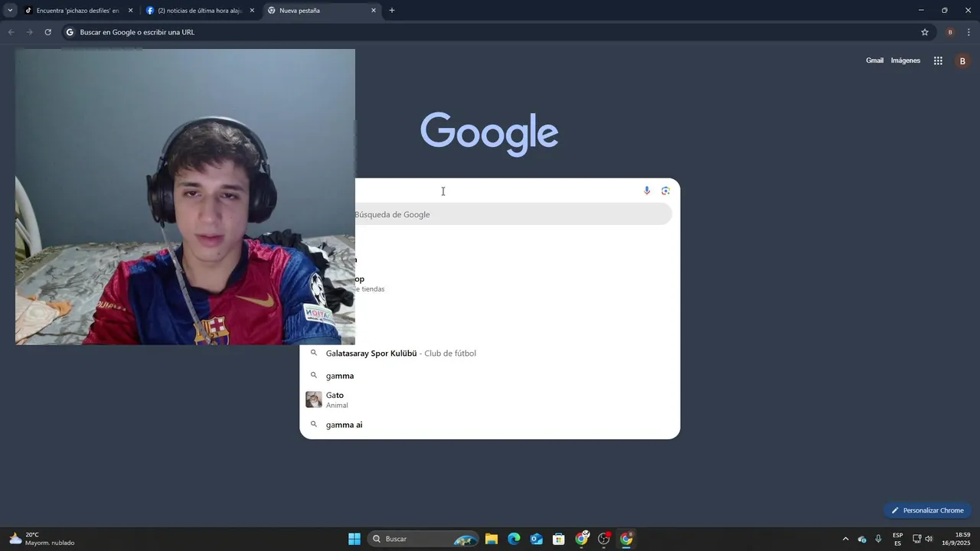This screenshot has width=980, height=551.
Task: Select the 'gamma' search suggestion
Action: pos(490,376)
